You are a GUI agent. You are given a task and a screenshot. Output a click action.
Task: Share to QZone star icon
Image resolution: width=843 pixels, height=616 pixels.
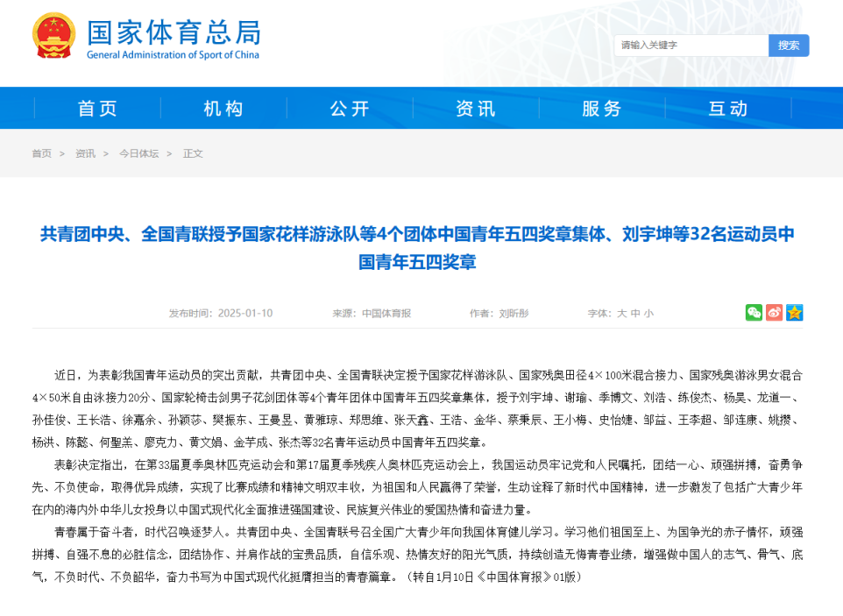click(794, 313)
